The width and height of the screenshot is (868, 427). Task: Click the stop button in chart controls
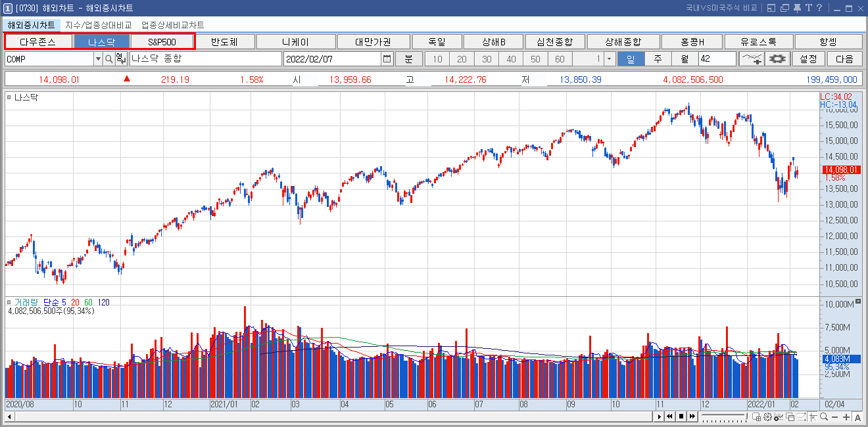(x=681, y=416)
